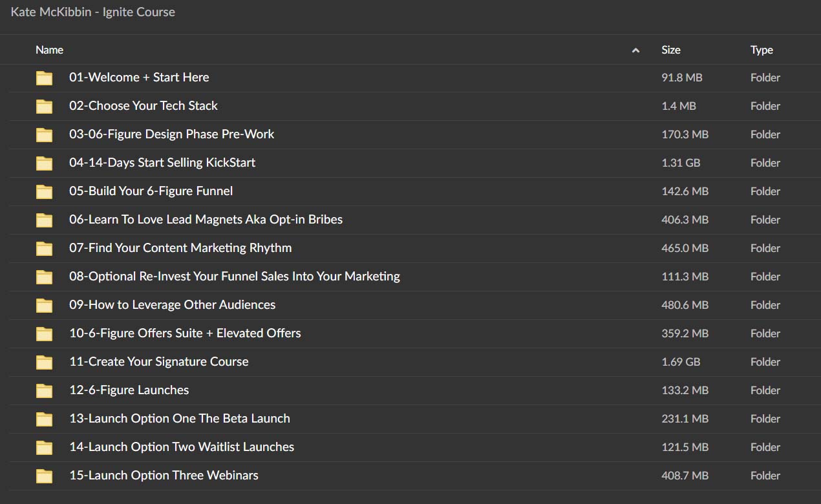Viewport: 821px width, 504px height.
Task: Click Folder type in 13-Launch Option One row
Action: click(x=765, y=419)
